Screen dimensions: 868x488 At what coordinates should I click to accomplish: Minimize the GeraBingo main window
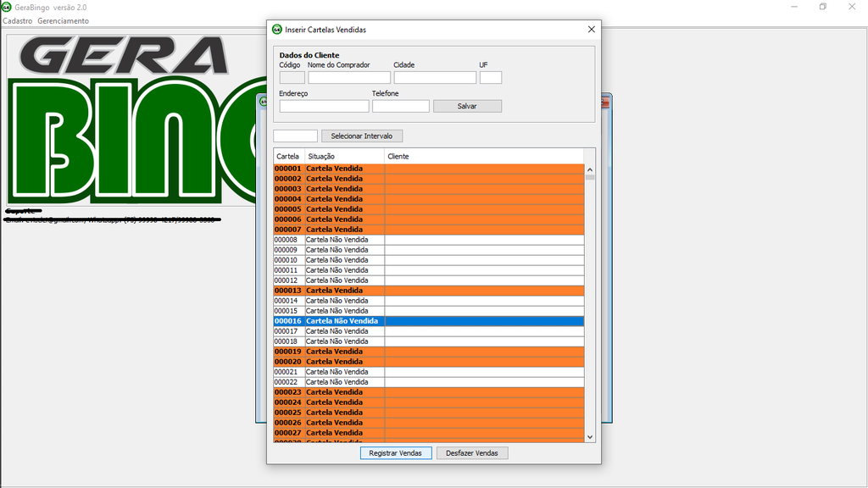pyautogui.click(x=794, y=7)
